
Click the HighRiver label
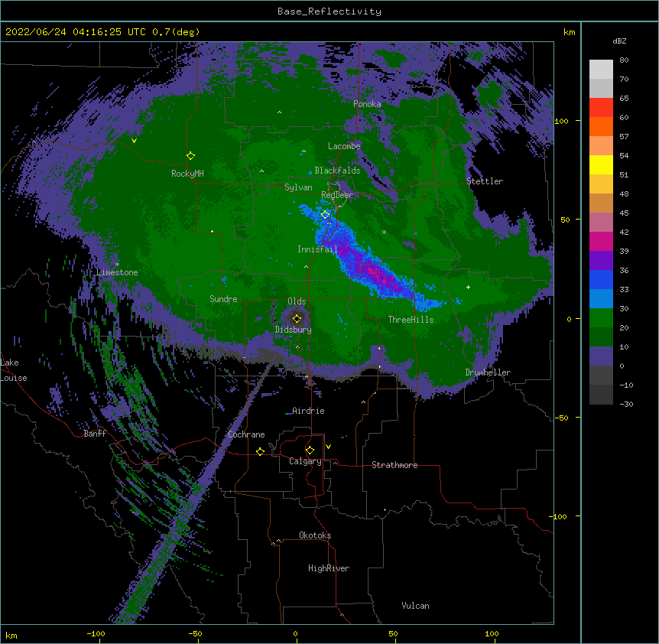[329, 568]
